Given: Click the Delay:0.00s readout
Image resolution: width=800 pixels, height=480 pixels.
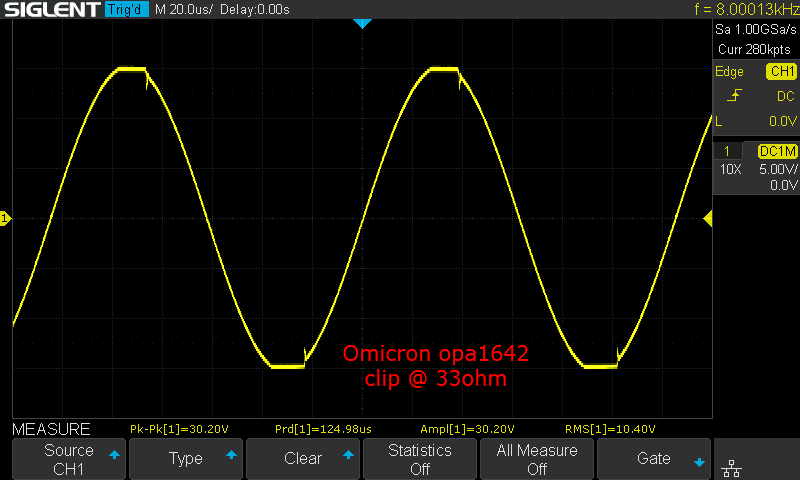Looking at the screenshot, I should pos(255,9).
